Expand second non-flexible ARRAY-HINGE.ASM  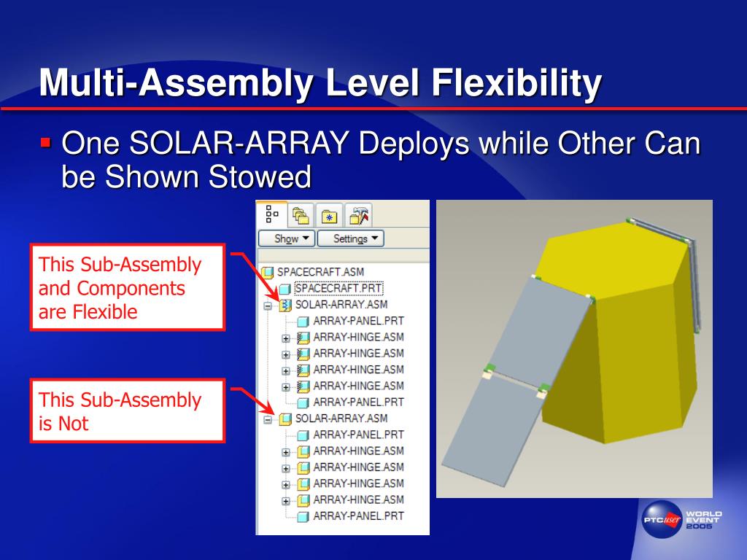click(285, 469)
